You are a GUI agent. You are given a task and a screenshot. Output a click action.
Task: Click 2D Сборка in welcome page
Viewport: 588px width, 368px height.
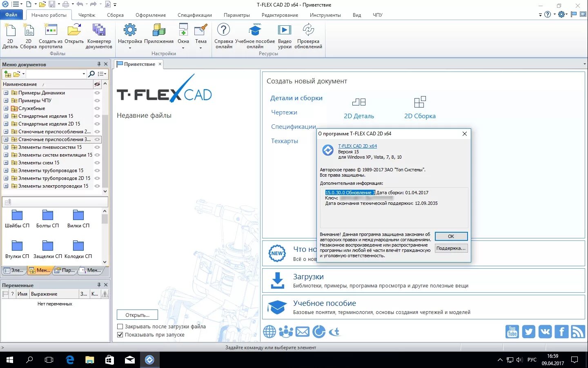click(x=420, y=108)
